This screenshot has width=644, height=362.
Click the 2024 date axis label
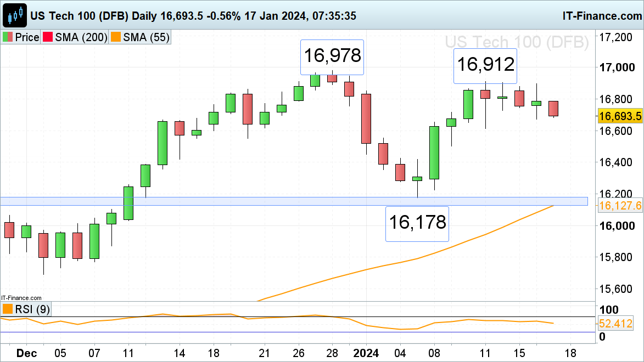tap(366, 353)
